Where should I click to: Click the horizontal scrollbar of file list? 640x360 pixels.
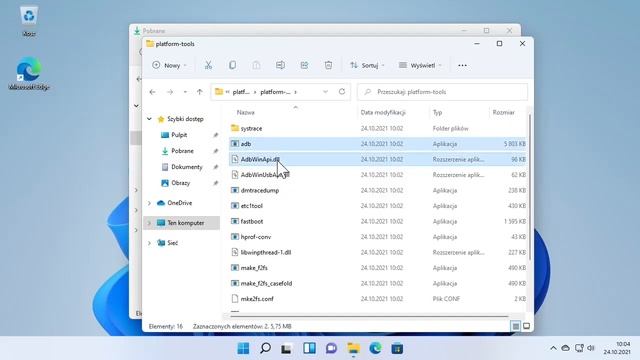369,316
